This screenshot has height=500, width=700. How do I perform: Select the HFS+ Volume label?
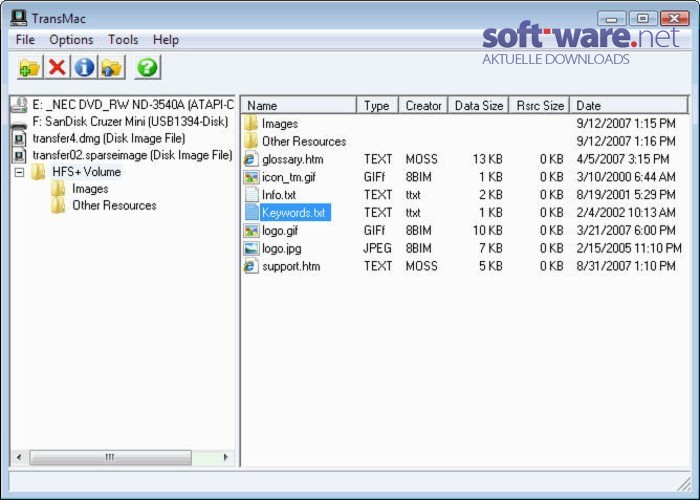[x=87, y=172]
